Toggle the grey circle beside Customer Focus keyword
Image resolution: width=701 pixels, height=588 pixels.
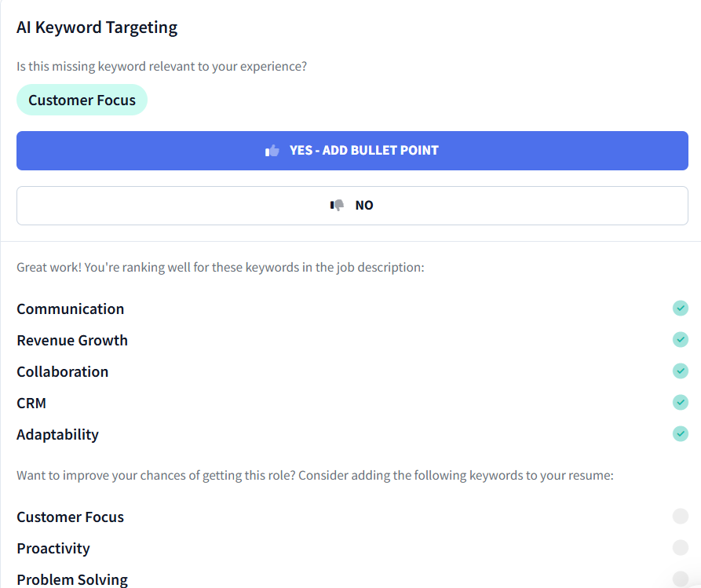click(x=680, y=516)
